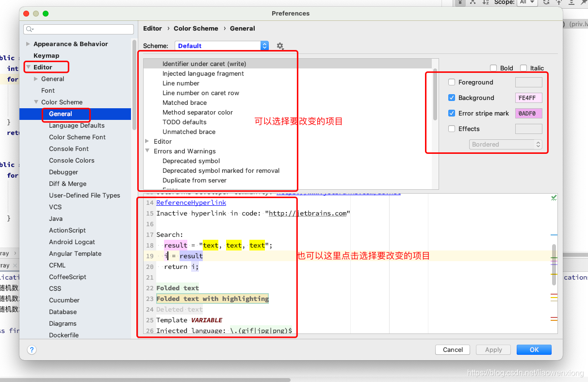Click the search magnifier icon in settings

pos(30,30)
